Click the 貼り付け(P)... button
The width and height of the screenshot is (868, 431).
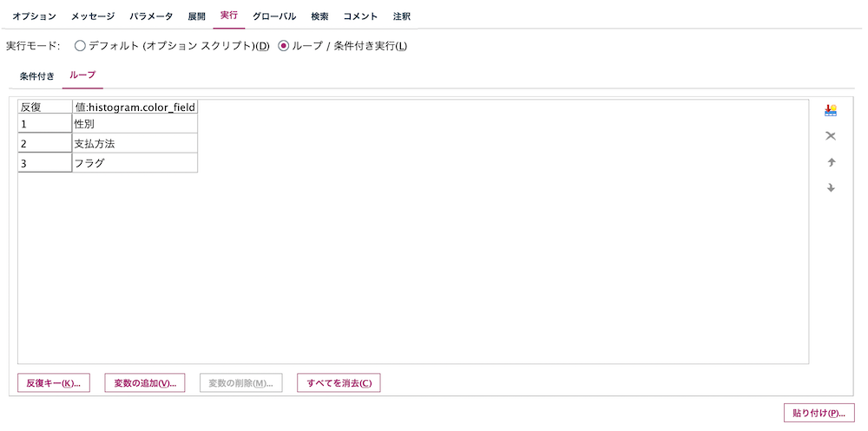pyautogui.click(x=819, y=413)
